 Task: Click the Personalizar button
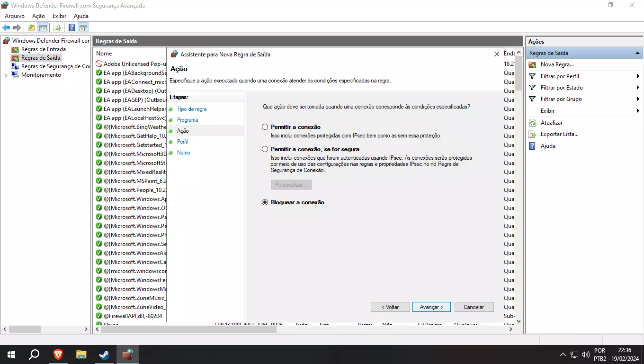pos(291,184)
